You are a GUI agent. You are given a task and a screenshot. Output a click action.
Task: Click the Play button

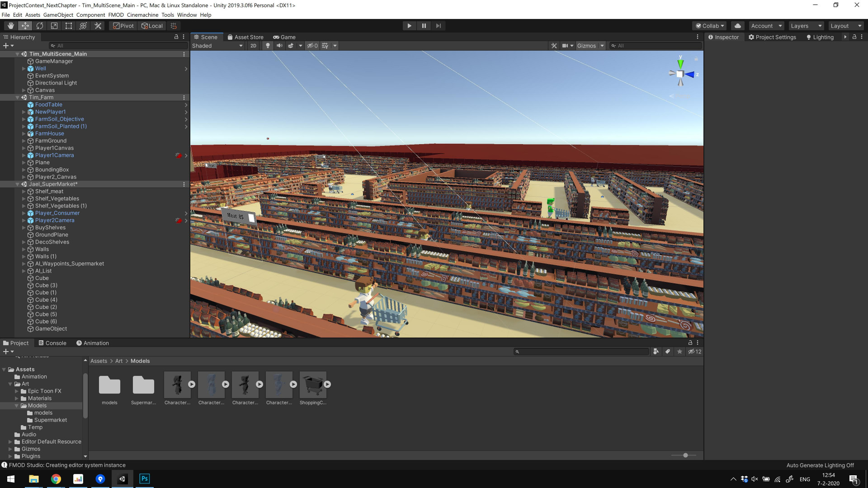point(409,26)
